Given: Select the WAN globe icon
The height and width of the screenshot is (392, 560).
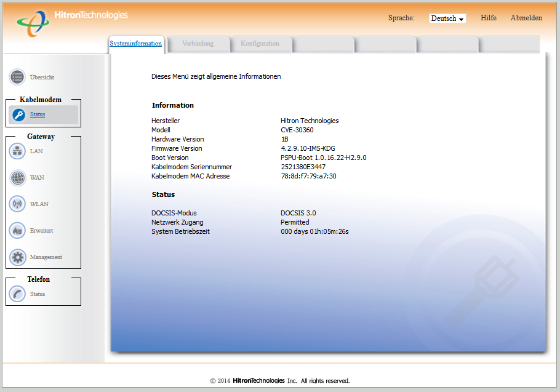Looking at the screenshot, I should click(x=17, y=178).
